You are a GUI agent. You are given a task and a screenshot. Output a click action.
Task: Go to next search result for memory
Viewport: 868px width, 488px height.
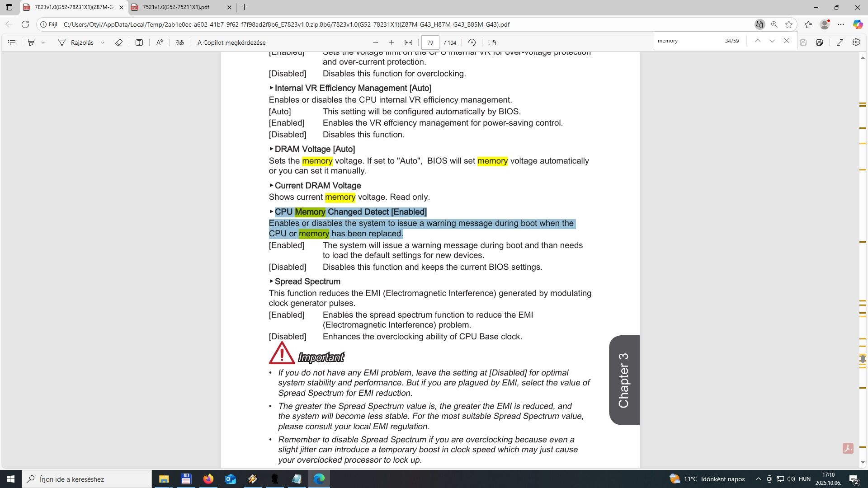[772, 41]
